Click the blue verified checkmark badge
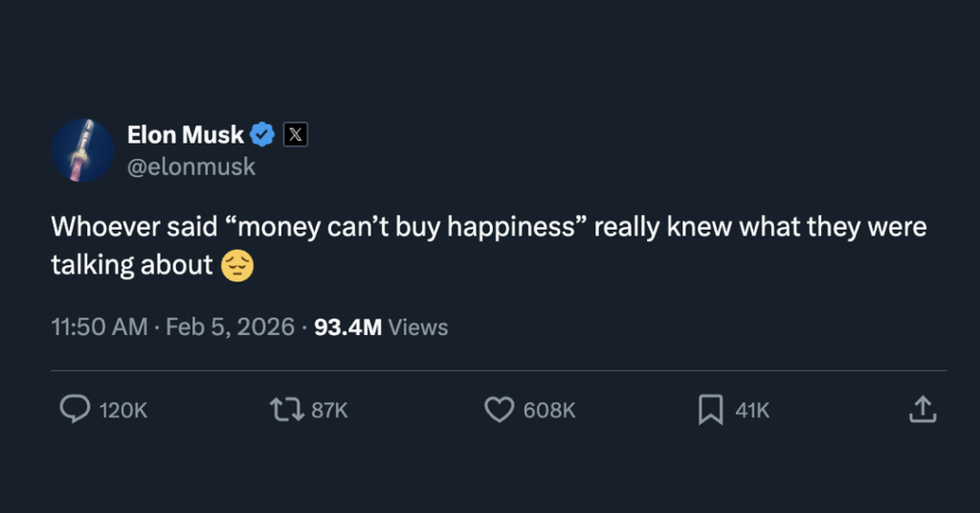The height and width of the screenshot is (513, 980). point(263,135)
